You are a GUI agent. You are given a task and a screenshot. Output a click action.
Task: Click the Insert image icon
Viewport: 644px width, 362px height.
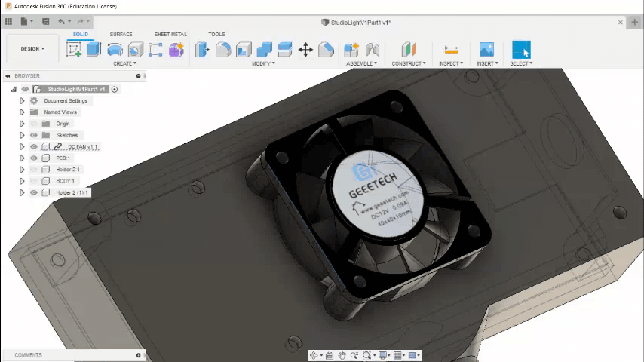486,50
